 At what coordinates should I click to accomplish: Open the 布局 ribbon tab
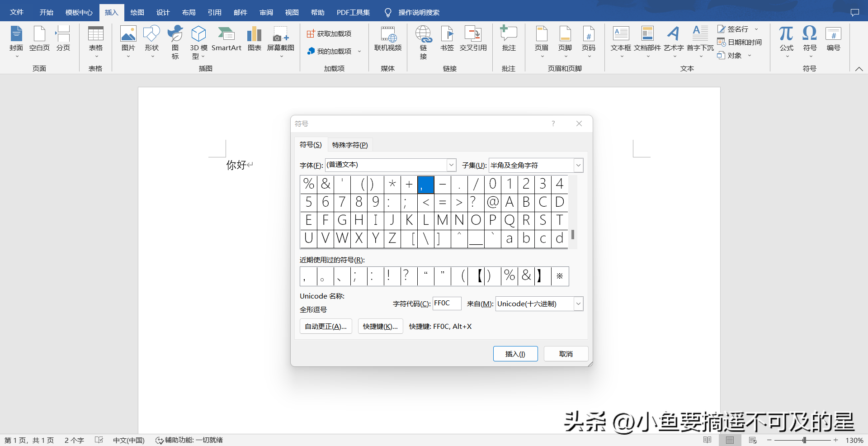point(189,12)
